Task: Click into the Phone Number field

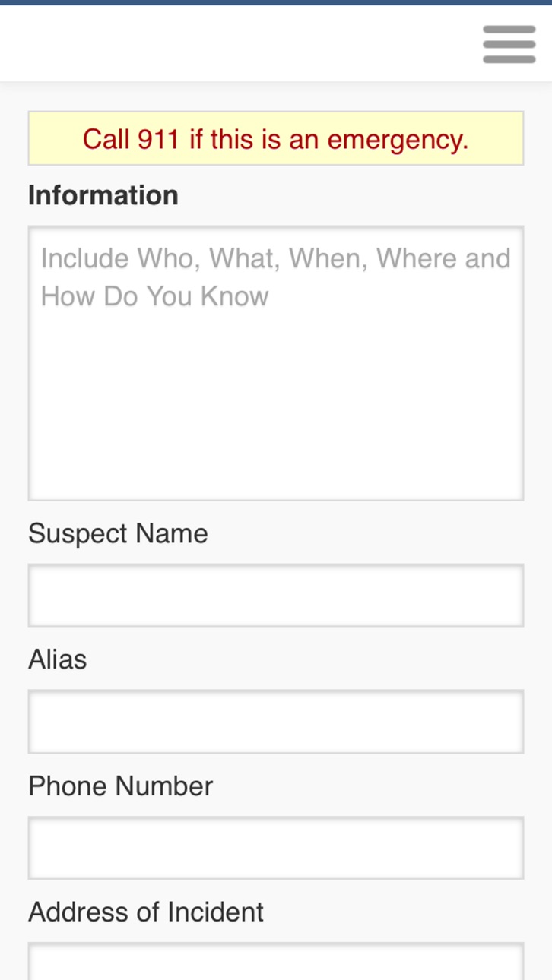Action: (x=276, y=848)
